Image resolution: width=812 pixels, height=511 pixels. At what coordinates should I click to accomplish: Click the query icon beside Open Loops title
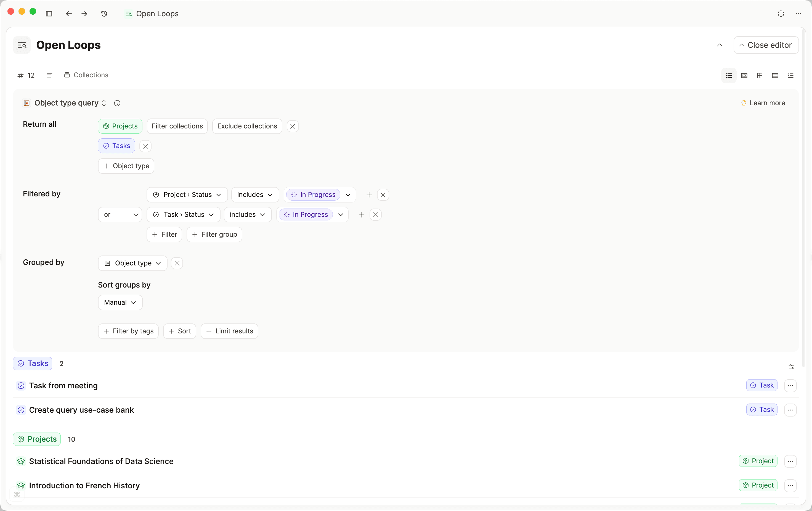22,45
